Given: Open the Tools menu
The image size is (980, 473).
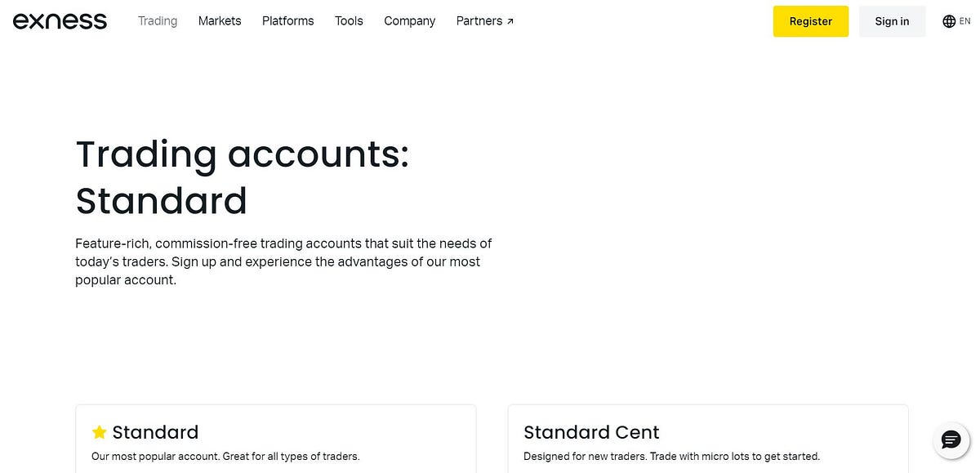Looking at the screenshot, I should tap(349, 20).
